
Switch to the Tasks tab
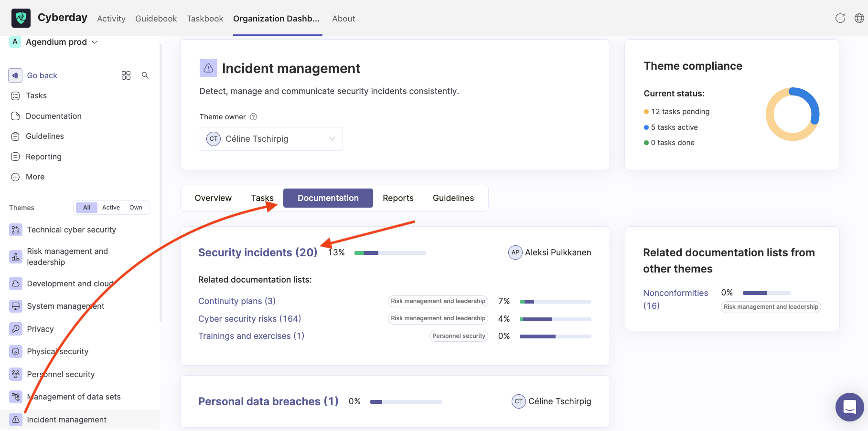pyautogui.click(x=262, y=198)
